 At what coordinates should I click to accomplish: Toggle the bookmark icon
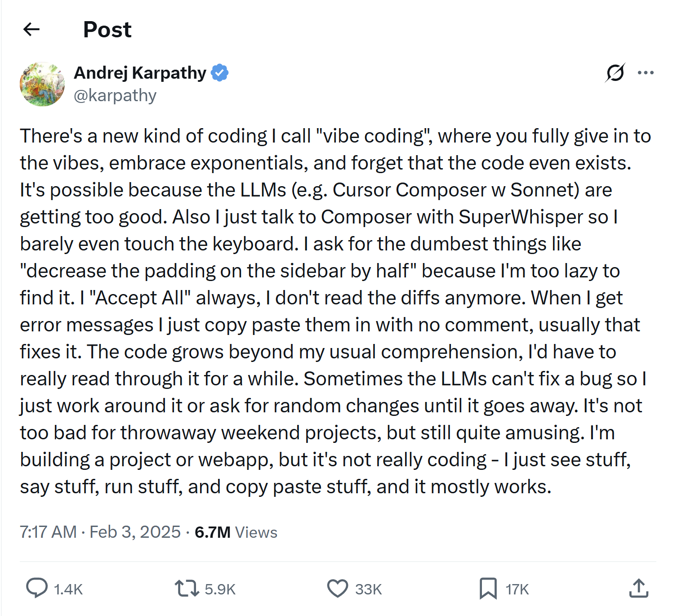click(488, 588)
